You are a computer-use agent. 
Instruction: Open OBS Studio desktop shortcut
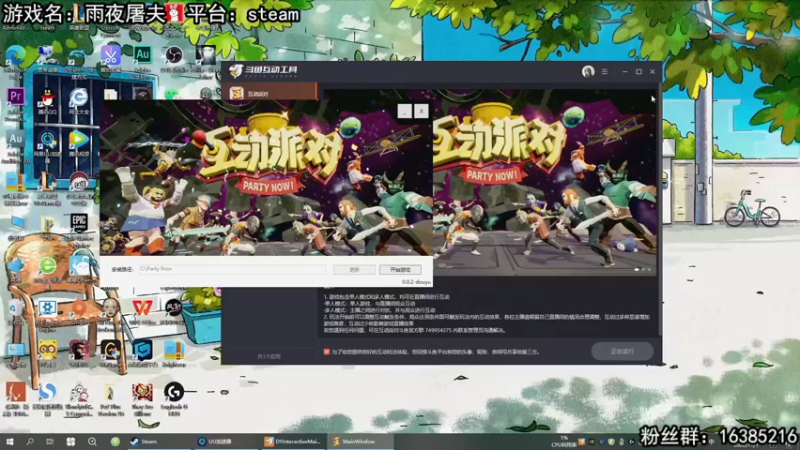point(173,55)
